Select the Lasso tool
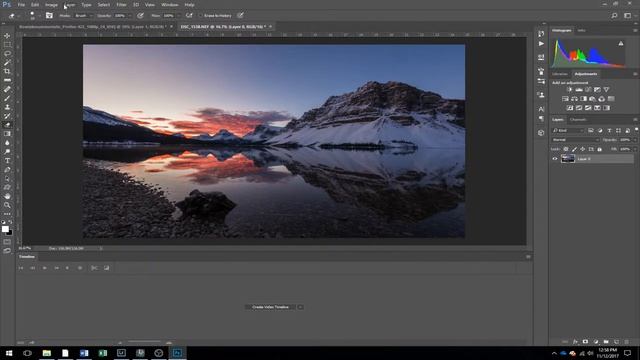 point(7,54)
